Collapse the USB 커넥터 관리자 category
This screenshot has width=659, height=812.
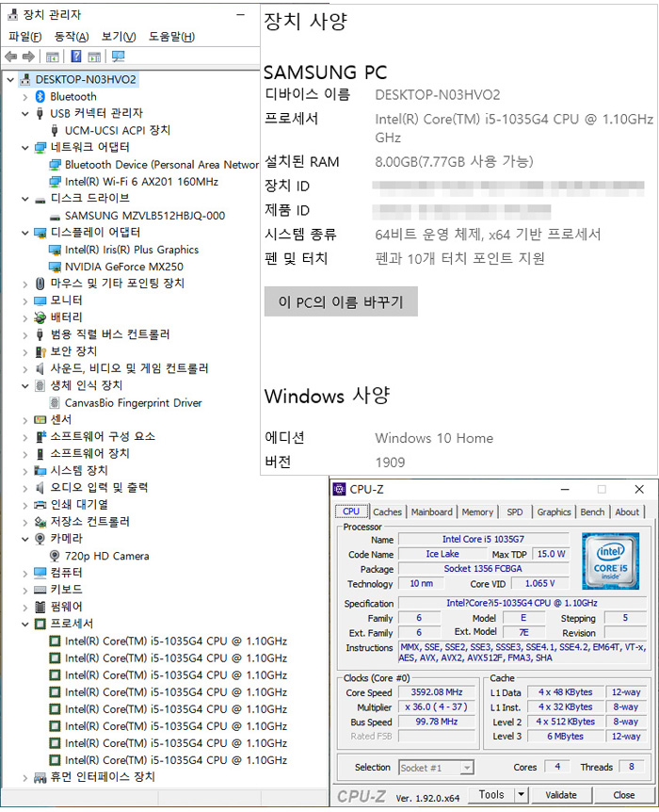(24, 113)
